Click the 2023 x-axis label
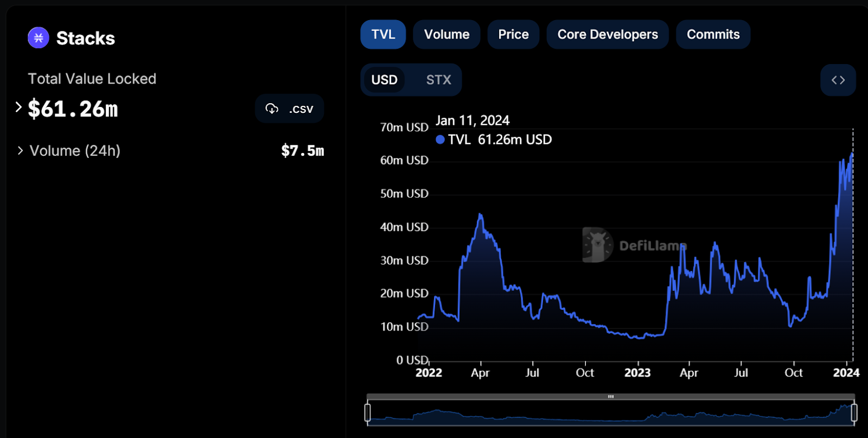 click(637, 372)
